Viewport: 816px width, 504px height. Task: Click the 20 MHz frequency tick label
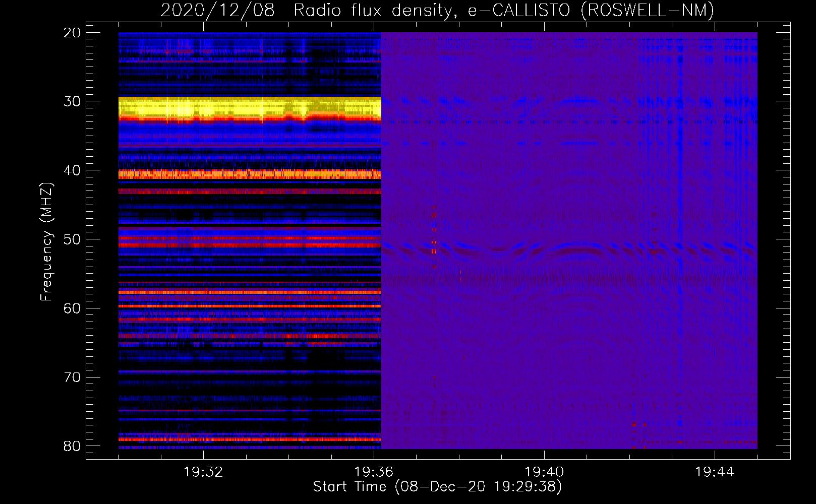(72, 33)
